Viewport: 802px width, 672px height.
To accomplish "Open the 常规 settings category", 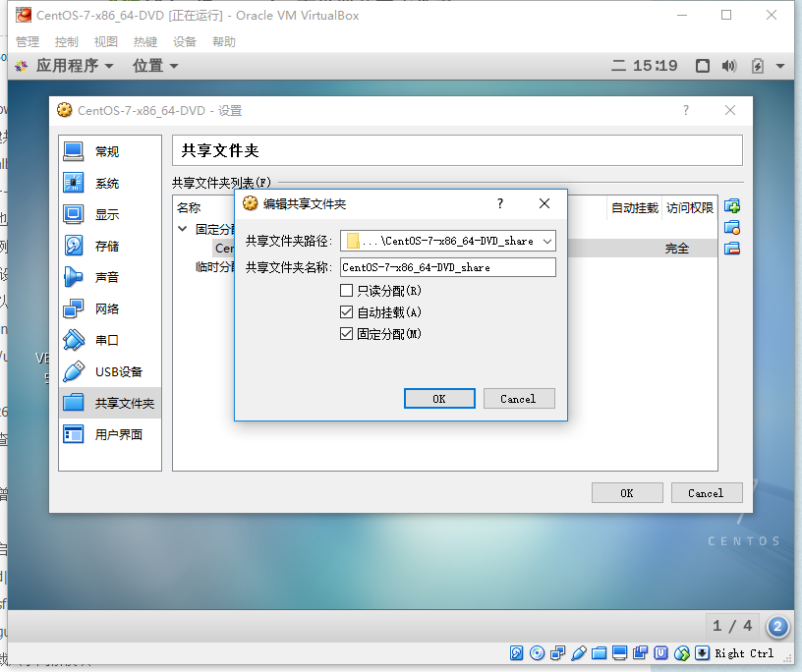I will click(109, 151).
